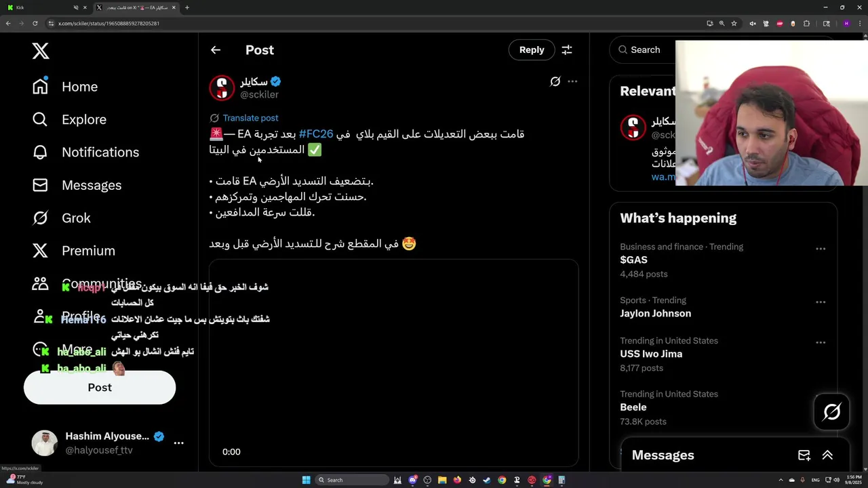Open reply sort settings sliders icon
Image resolution: width=868 pixels, height=488 pixels.
(567, 49)
